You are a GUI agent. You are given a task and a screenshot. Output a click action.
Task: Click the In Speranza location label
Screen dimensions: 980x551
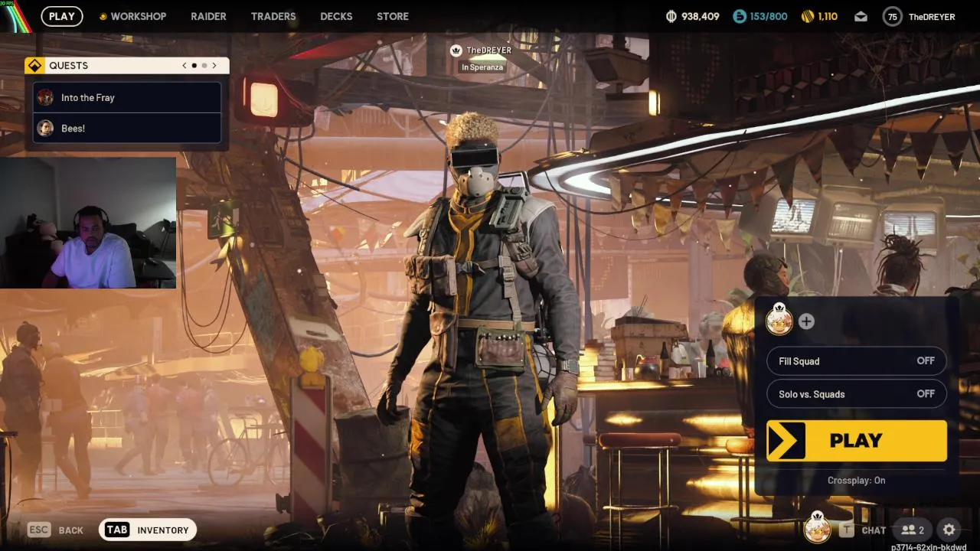(x=482, y=67)
